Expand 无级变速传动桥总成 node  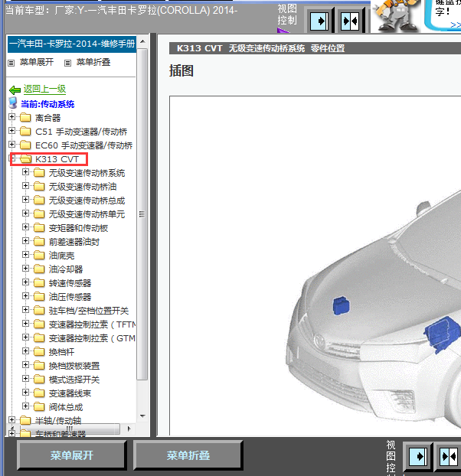(x=25, y=200)
